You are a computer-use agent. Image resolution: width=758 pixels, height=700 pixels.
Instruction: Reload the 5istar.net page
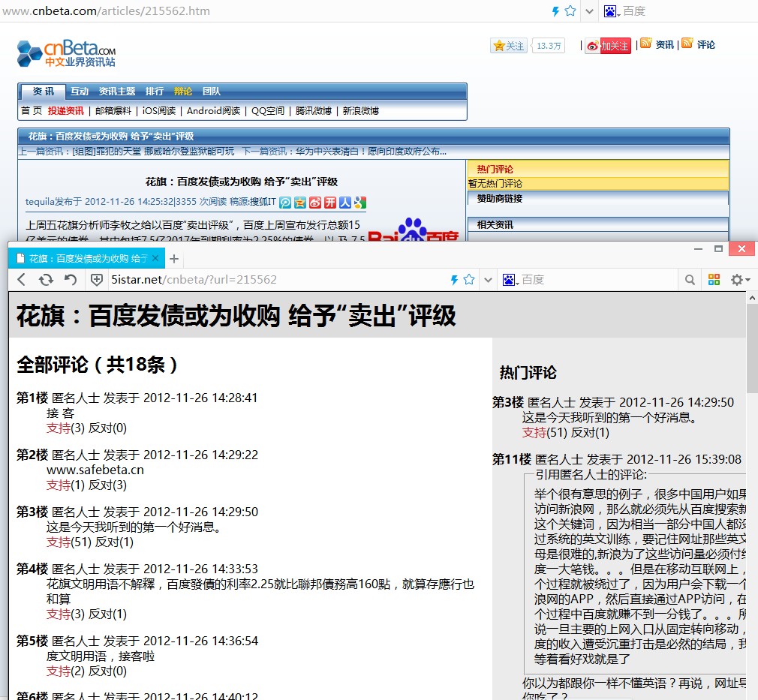pos(46,279)
